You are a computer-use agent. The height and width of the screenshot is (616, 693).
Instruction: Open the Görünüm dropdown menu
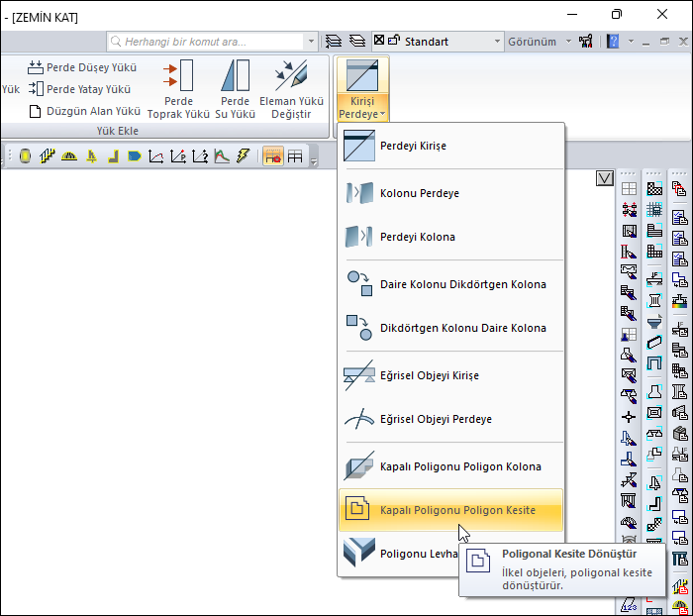point(540,42)
